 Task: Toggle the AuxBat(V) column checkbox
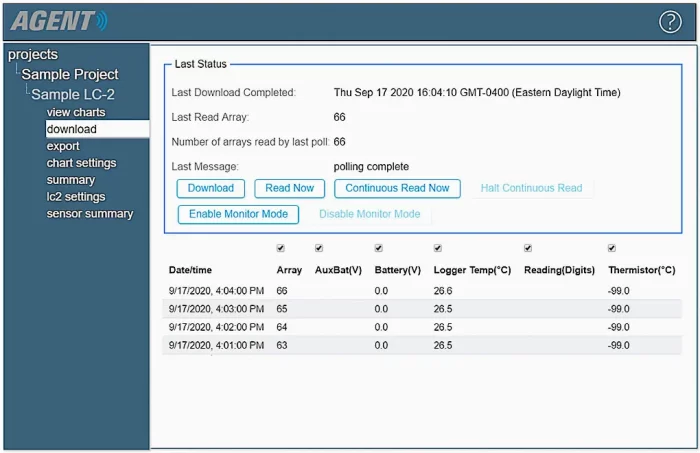[x=319, y=248]
